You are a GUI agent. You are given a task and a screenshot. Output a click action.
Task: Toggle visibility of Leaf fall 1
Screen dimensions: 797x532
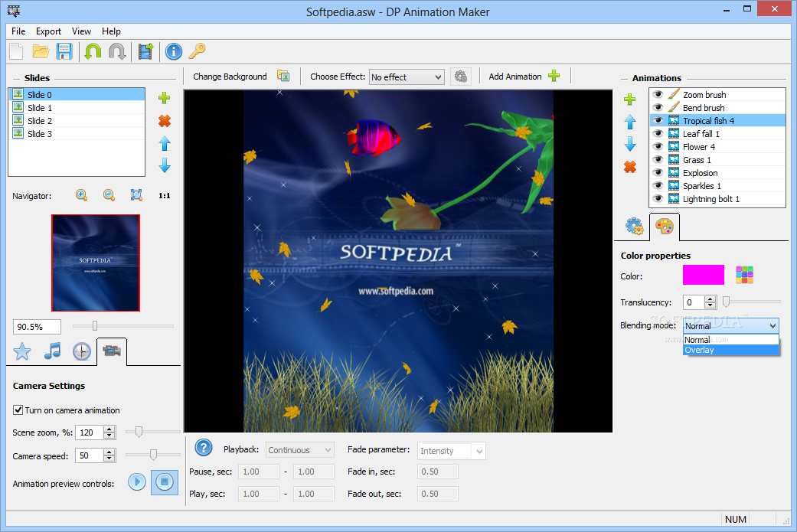point(658,134)
